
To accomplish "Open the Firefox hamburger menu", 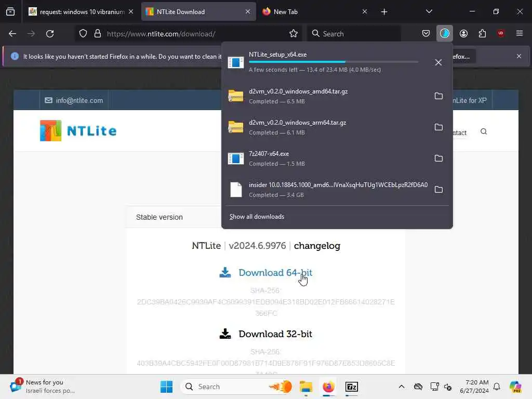I will click(520, 33).
